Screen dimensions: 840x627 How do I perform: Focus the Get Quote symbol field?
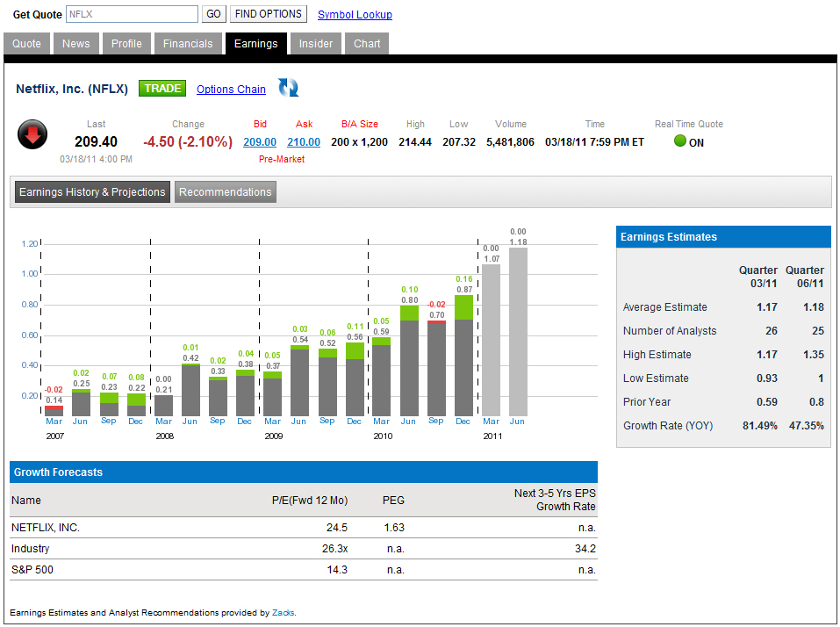pyautogui.click(x=132, y=14)
